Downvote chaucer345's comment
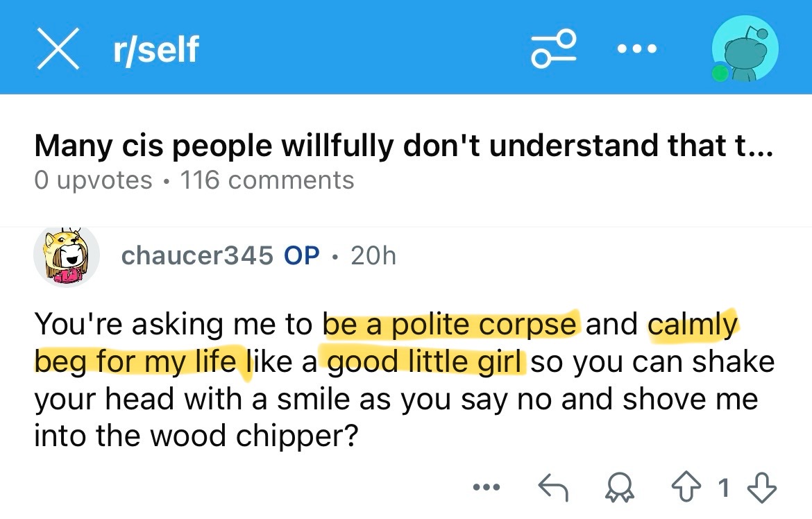812x519 pixels. [x=761, y=488]
